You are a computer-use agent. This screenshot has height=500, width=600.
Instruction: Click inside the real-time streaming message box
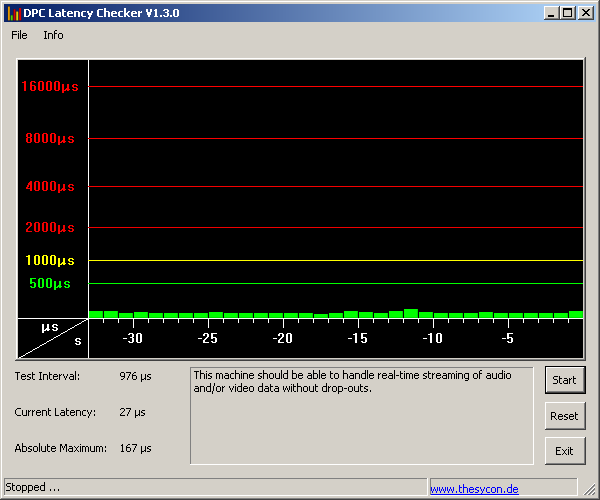pos(361,415)
